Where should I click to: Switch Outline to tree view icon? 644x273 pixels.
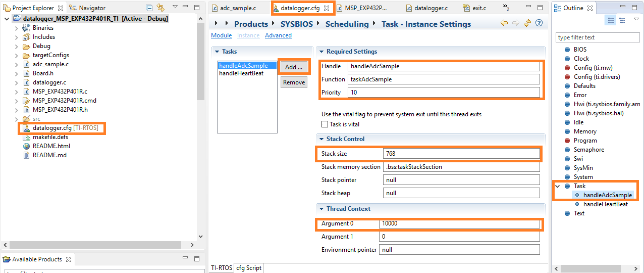point(622,20)
